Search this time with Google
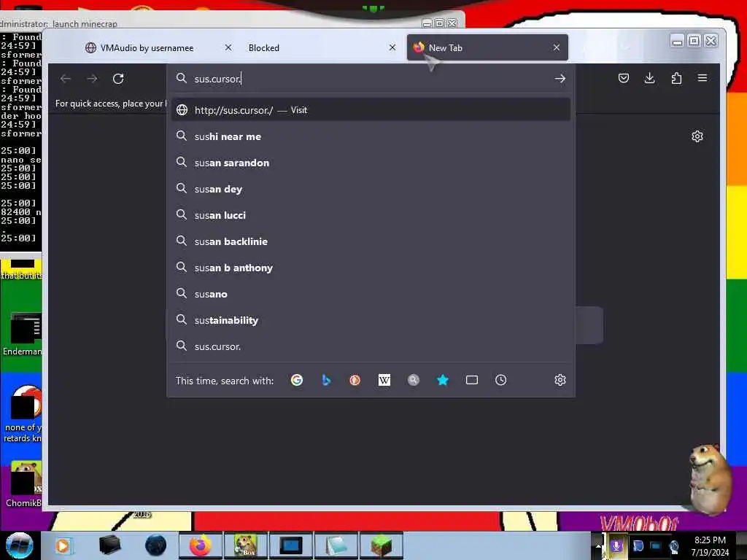This screenshot has height=560, width=747. coord(297,380)
